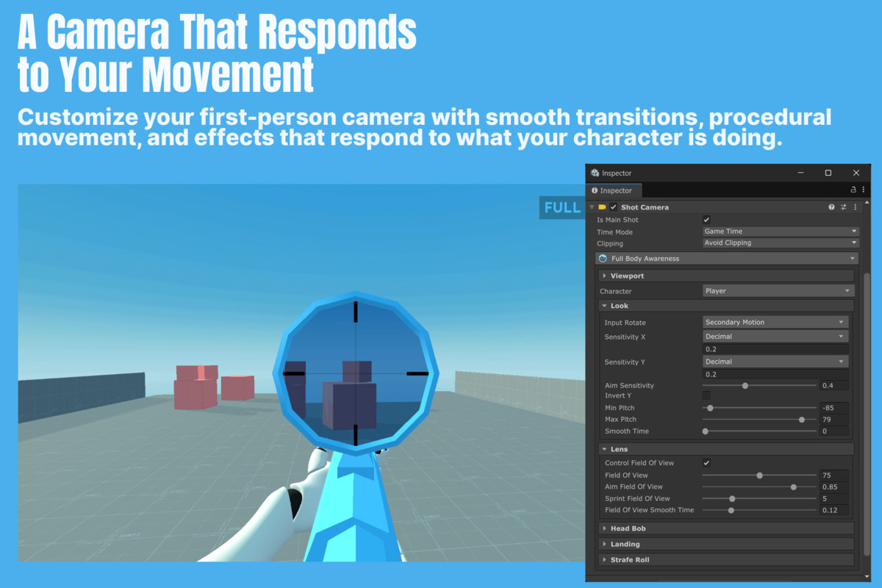
Task: Open the Sensitivity Y Decimal dropdown
Action: click(775, 362)
